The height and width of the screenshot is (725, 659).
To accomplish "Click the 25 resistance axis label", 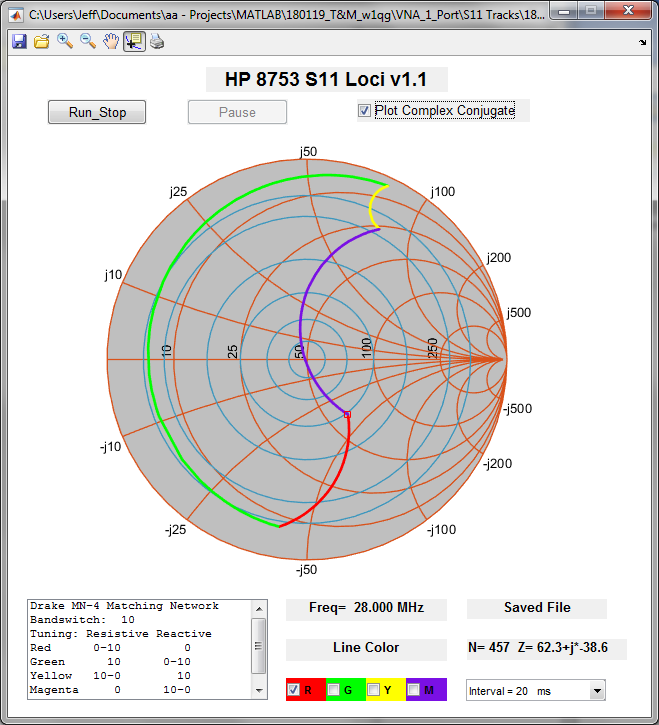I will click(x=233, y=351).
